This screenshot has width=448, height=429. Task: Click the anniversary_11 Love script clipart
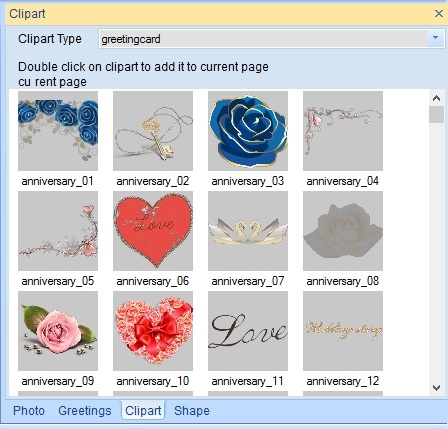coord(248,331)
